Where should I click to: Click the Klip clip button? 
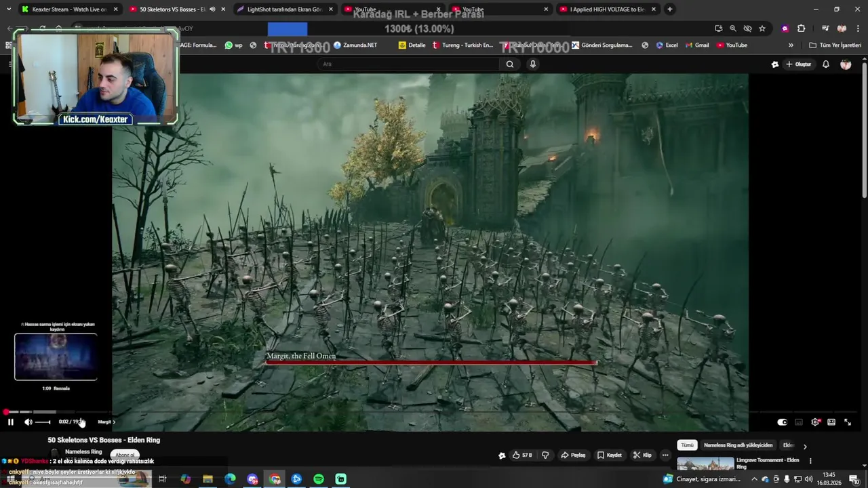pyautogui.click(x=642, y=455)
